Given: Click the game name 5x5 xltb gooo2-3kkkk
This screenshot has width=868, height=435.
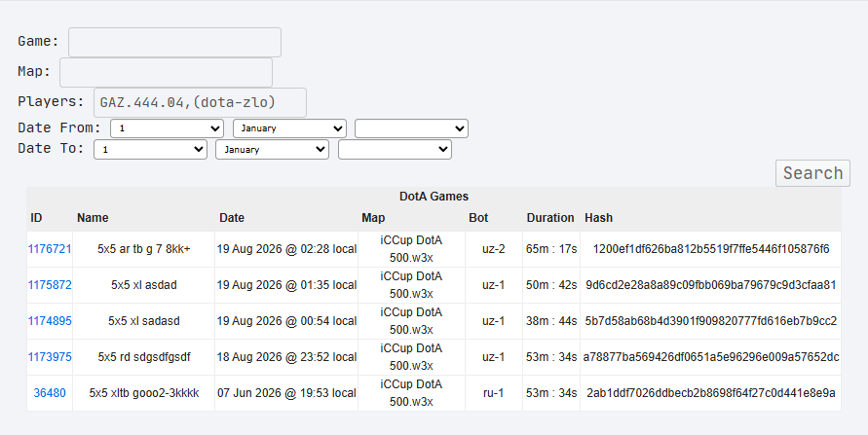Looking at the screenshot, I should (144, 393).
